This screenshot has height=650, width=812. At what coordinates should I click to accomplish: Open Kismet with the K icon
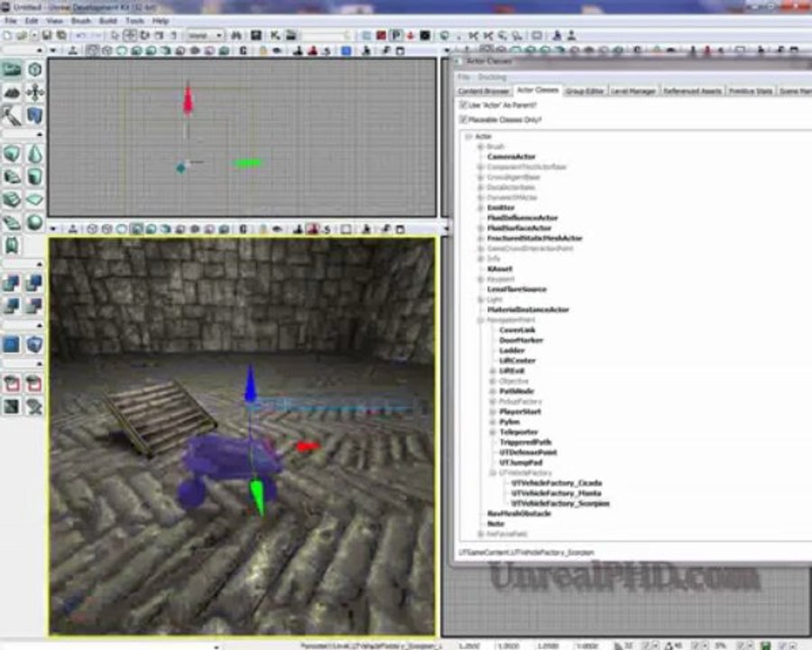[275, 35]
